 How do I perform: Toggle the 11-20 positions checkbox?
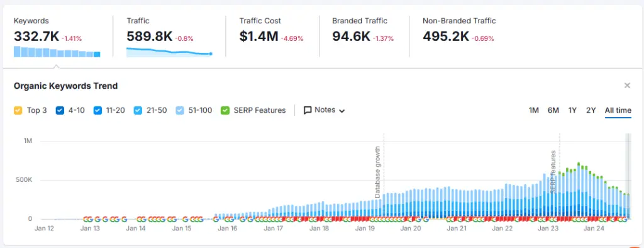pyautogui.click(x=97, y=110)
